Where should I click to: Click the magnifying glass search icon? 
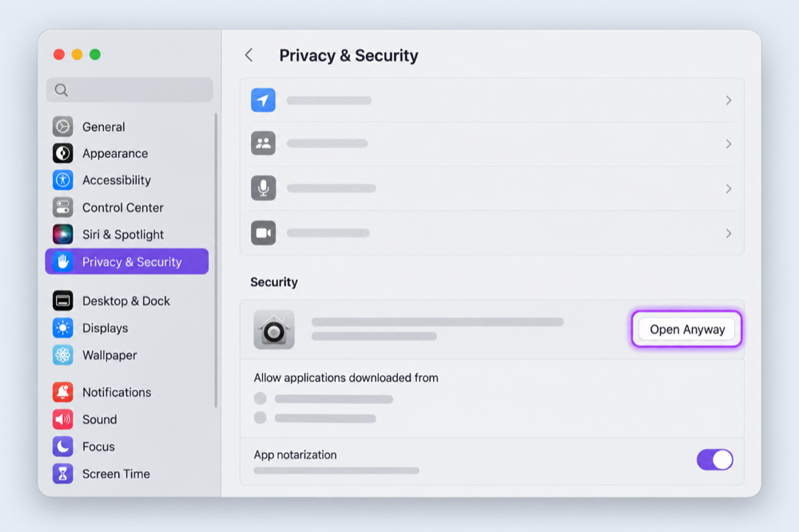click(62, 90)
